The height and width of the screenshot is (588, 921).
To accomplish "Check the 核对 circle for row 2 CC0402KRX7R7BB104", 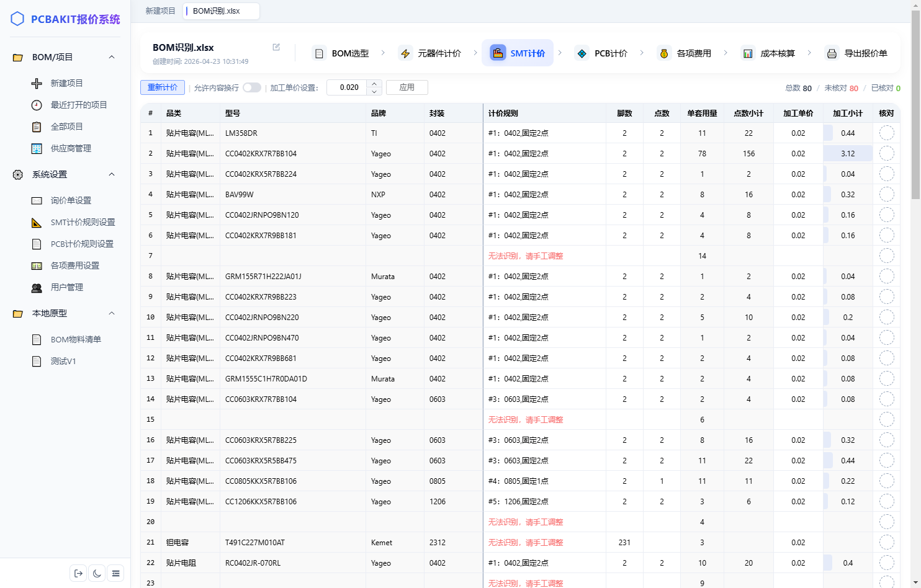I will [x=887, y=153].
